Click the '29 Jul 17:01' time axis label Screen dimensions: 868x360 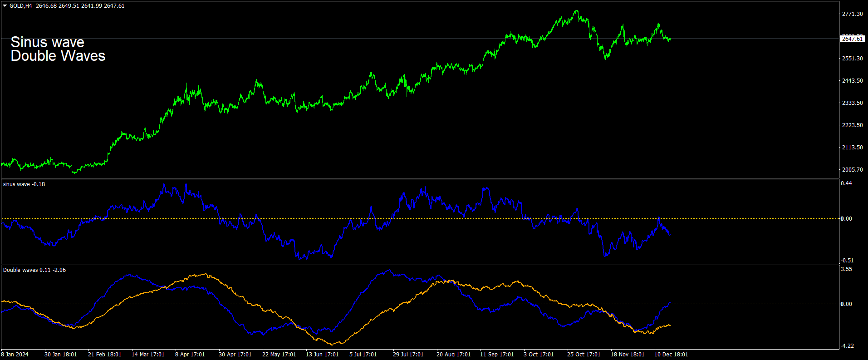pos(408,355)
